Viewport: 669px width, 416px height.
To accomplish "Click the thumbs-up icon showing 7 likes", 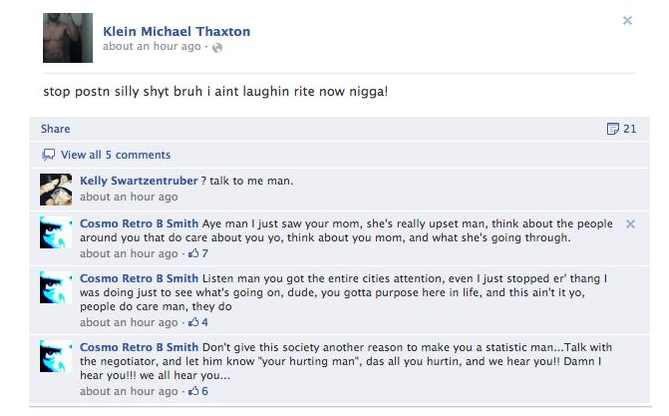I will point(194,253).
